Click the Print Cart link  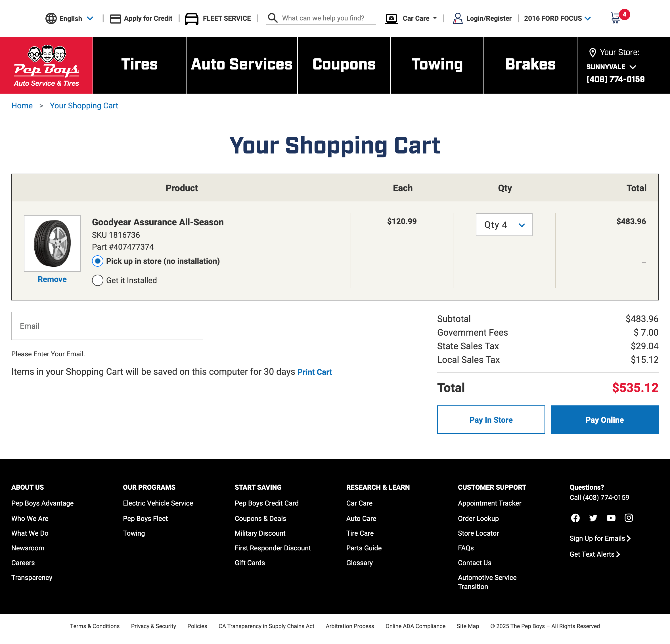click(314, 372)
